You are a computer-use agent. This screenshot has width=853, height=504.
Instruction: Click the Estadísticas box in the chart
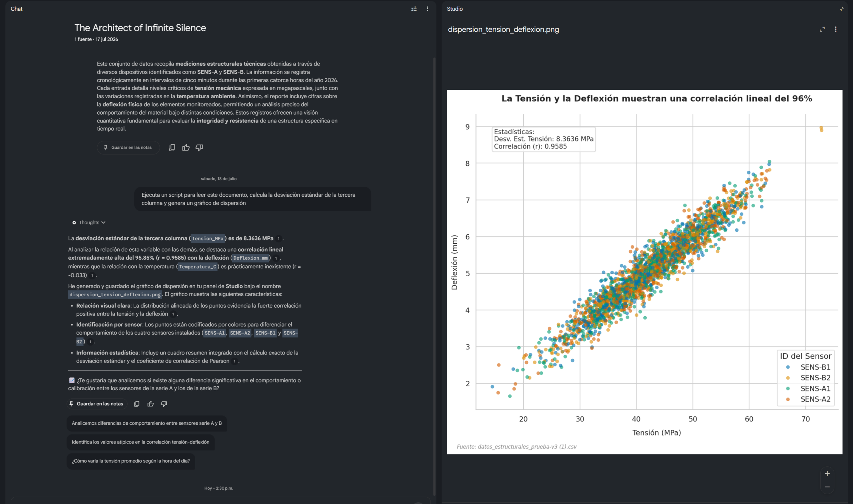click(543, 139)
